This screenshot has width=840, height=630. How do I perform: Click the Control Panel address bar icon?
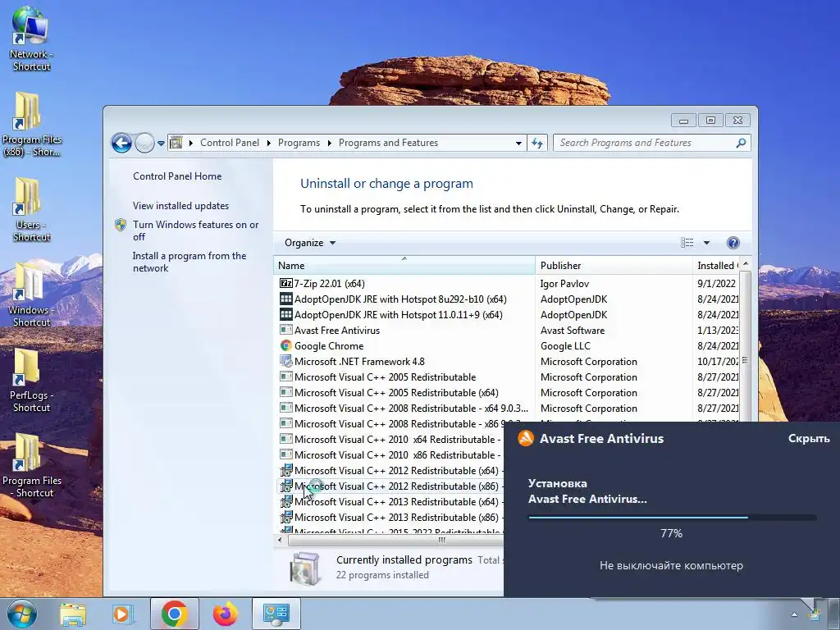[176, 143]
